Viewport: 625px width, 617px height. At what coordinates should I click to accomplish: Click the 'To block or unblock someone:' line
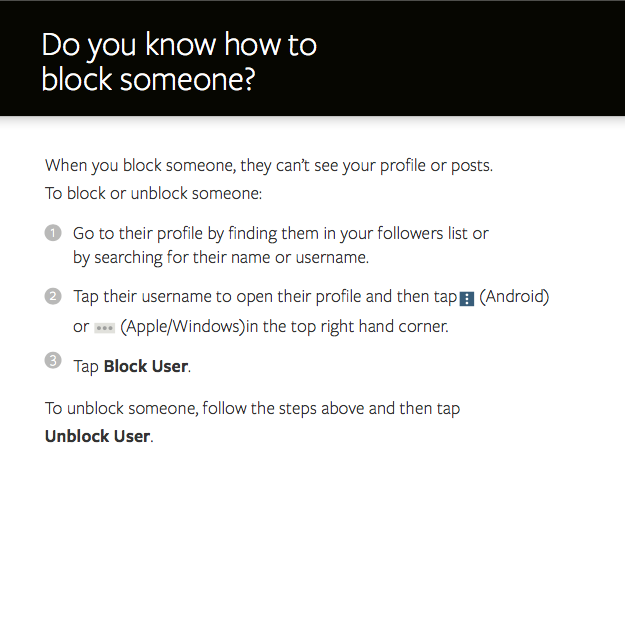pyautogui.click(x=153, y=193)
